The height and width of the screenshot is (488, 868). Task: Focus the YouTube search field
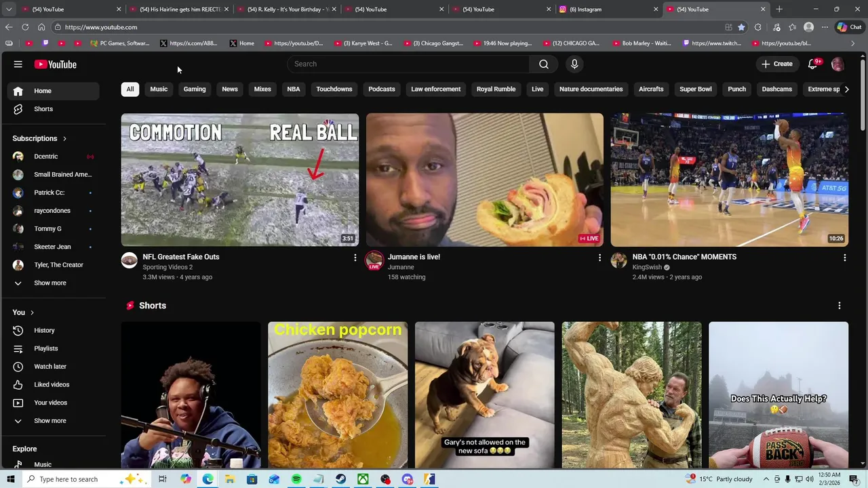click(408, 64)
